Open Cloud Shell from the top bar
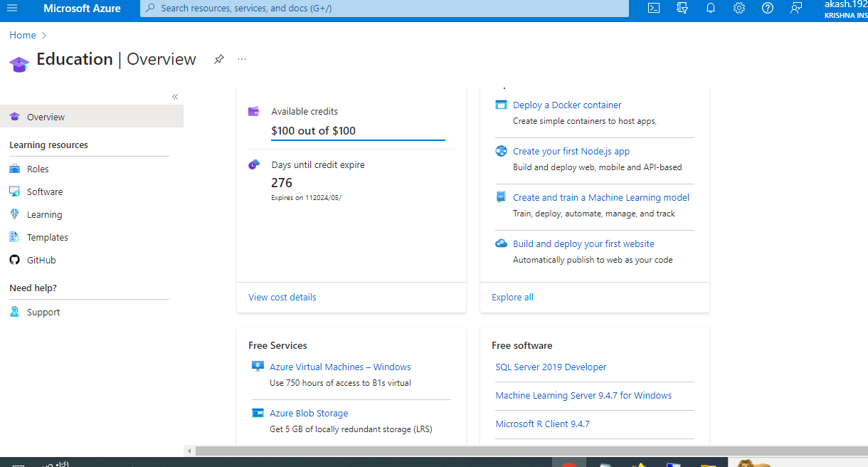 coord(653,9)
